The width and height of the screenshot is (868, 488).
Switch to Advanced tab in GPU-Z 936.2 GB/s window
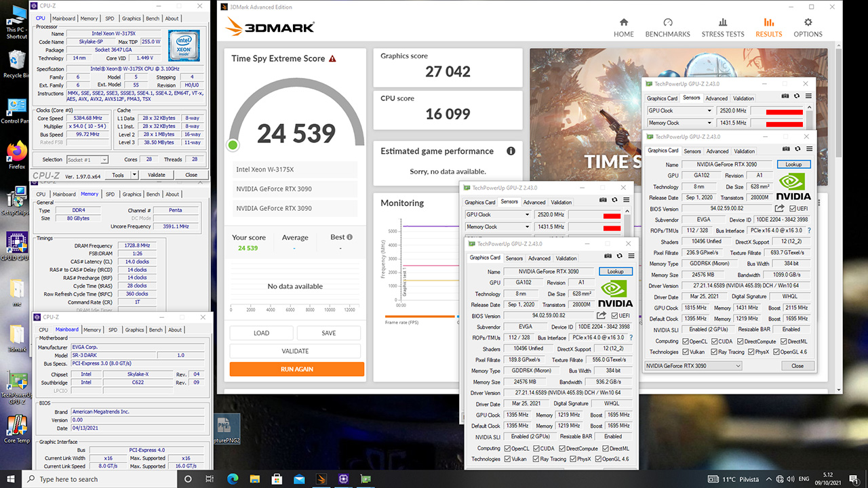pos(539,258)
